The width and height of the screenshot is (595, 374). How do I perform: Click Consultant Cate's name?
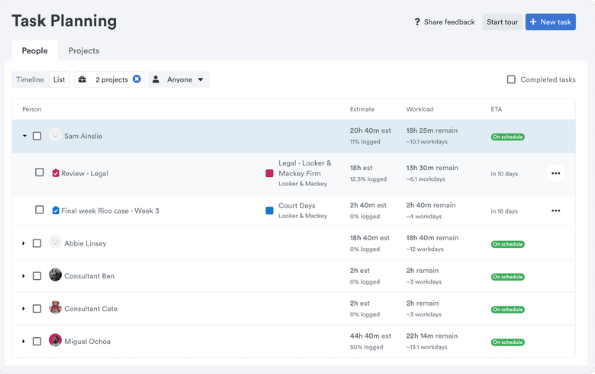pyautogui.click(x=91, y=309)
